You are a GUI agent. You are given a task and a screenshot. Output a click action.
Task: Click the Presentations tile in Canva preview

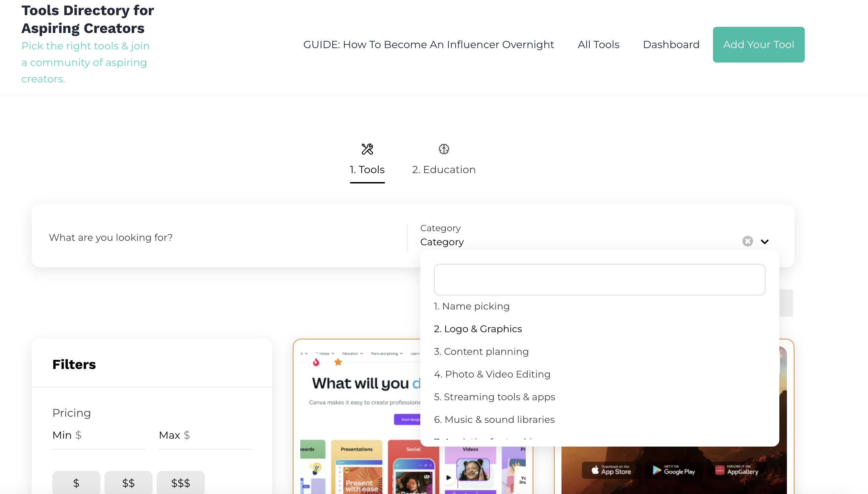(x=357, y=467)
